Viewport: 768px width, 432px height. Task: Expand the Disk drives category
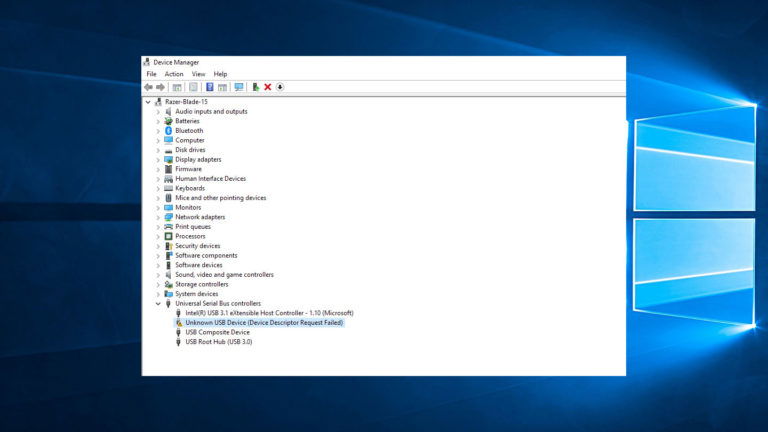[158, 150]
